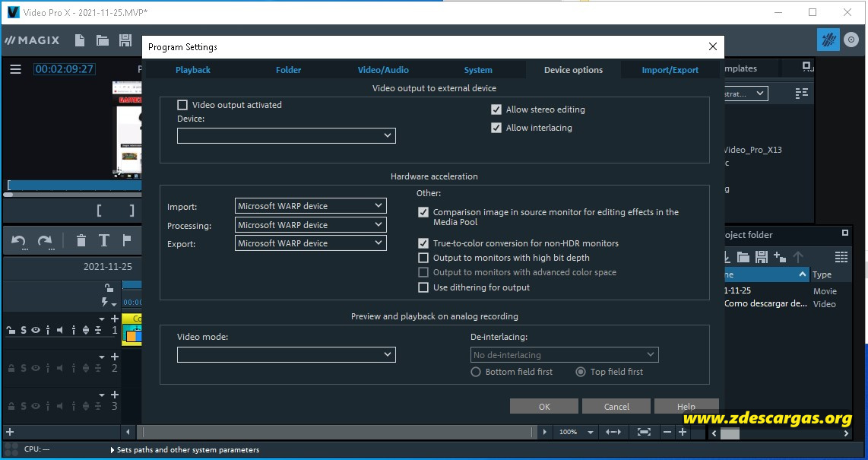Viewport: 868px width, 460px height.
Task: Click the lightning bolt icon above tracks
Action: tap(105, 303)
